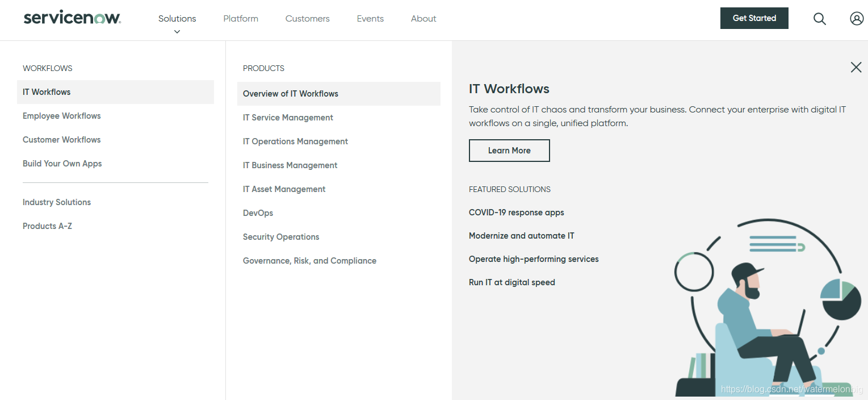This screenshot has height=400, width=868.
Task: Open the DevOps product link
Action: pos(258,213)
